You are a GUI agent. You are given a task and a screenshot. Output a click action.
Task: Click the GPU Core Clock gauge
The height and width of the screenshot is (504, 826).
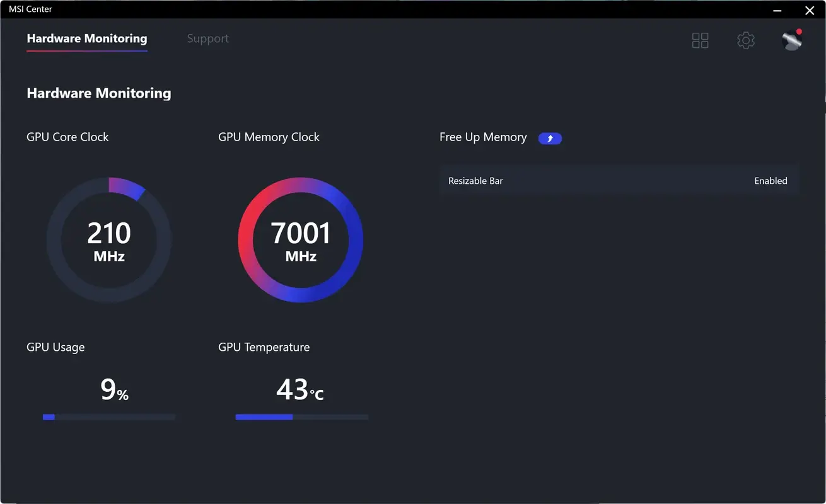[108, 239]
